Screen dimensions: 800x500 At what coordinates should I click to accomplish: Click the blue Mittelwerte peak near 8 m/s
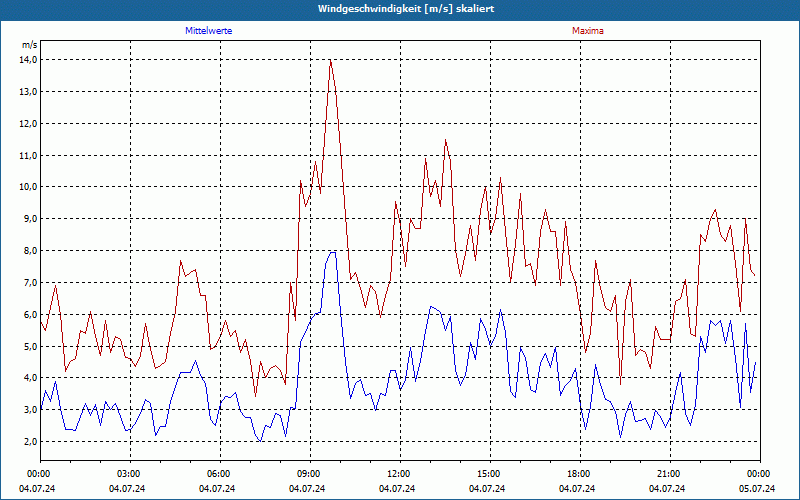click(333, 252)
